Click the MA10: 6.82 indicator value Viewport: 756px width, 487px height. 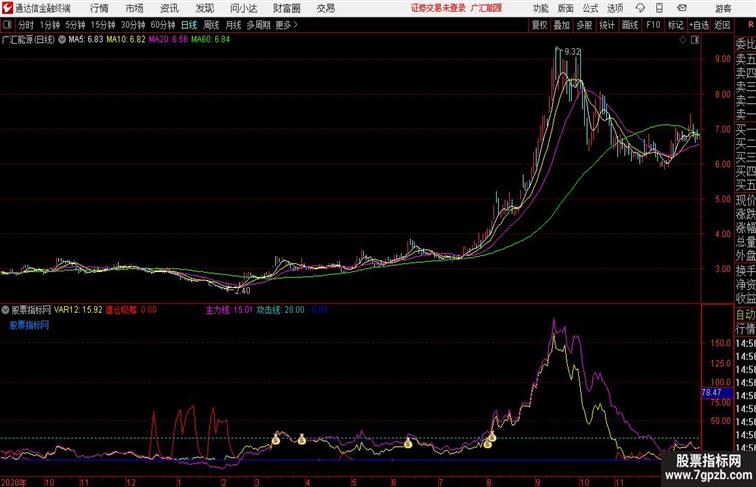point(125,40)
